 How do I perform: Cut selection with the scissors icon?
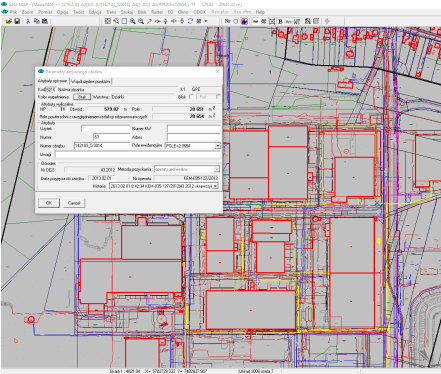click(x=28, y=21)
